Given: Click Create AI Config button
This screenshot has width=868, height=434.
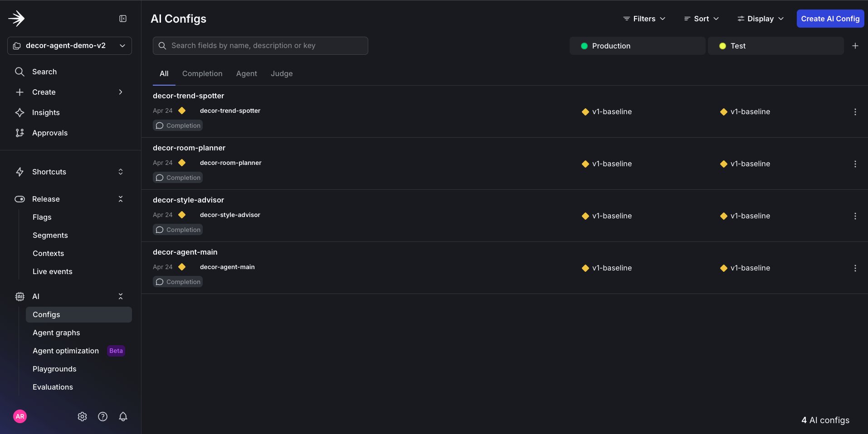Looking at the screenshot, I should (x=830, y=19).
